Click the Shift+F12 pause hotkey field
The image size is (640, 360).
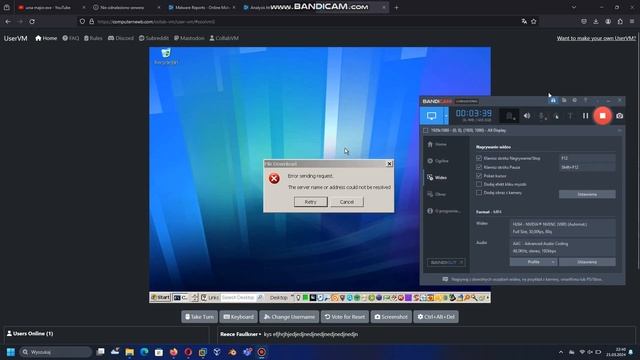click(x=587, y=167)
